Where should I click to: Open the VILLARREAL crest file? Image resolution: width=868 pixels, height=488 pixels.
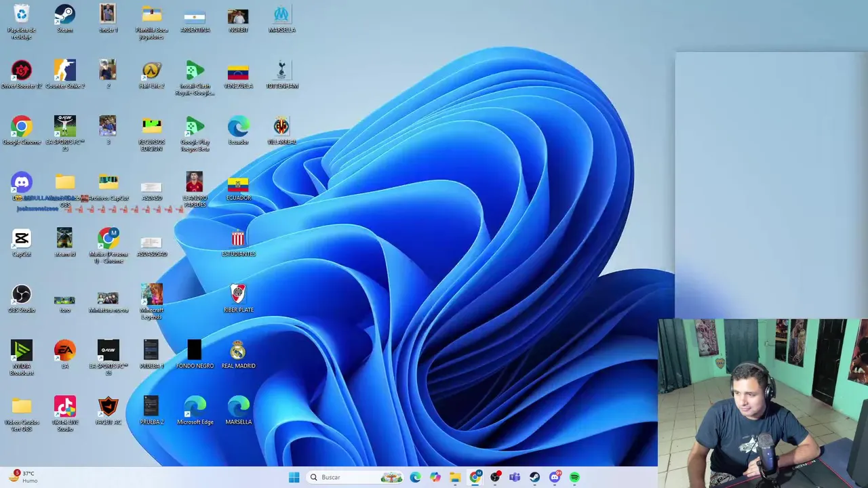tap(281, 131)
